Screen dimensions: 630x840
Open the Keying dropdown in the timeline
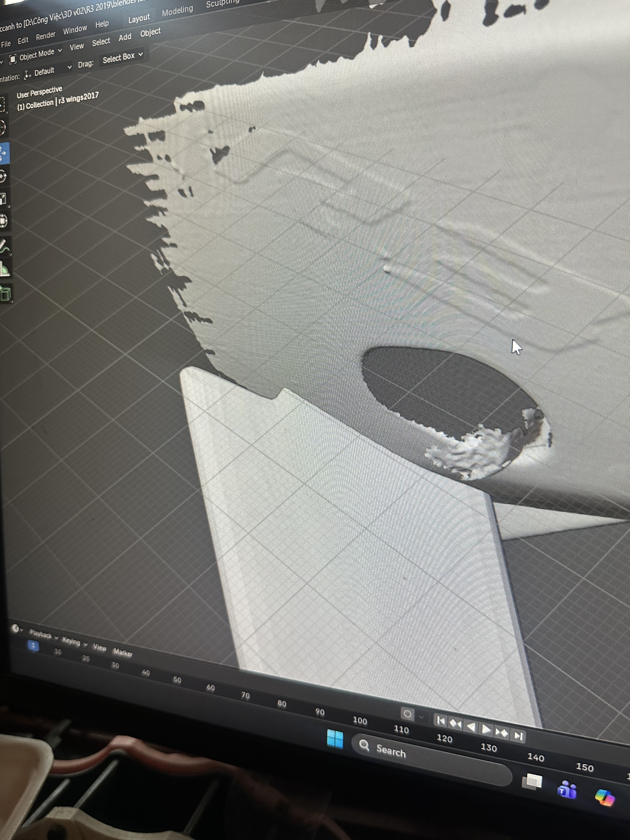[74, 641]
